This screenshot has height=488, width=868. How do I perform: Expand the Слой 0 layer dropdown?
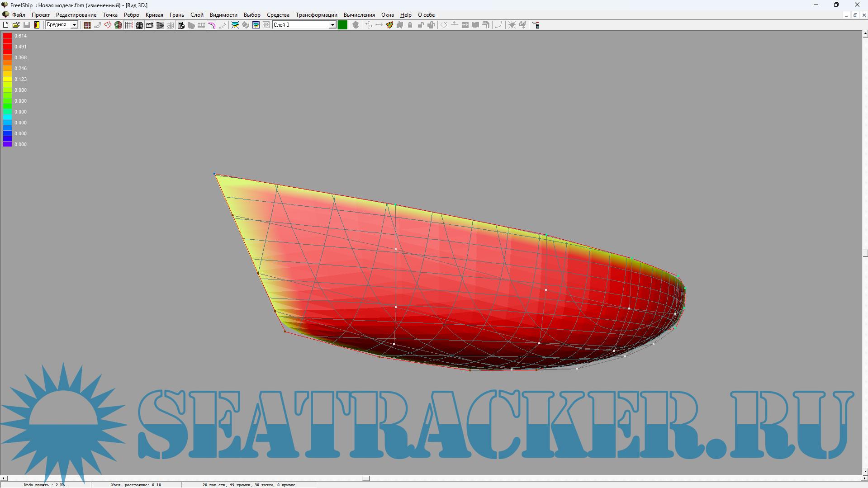[x=332, y=25]
